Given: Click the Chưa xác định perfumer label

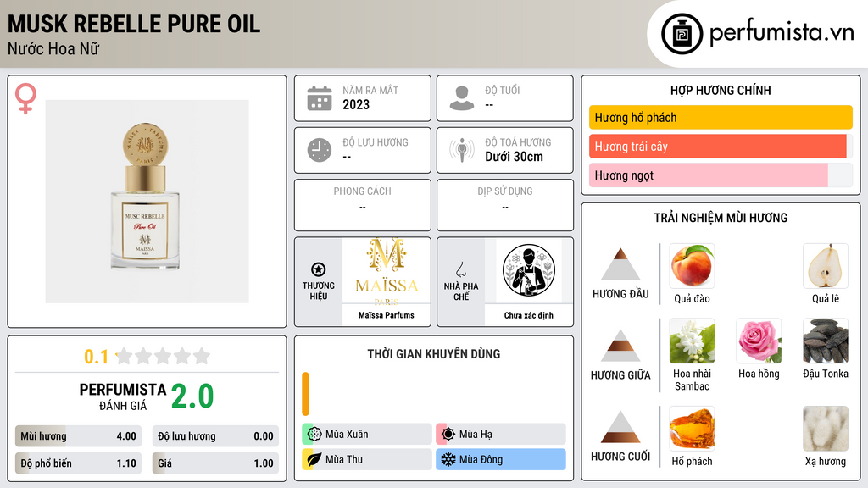Looking at the screenshot, I should [x=529, y=315].
